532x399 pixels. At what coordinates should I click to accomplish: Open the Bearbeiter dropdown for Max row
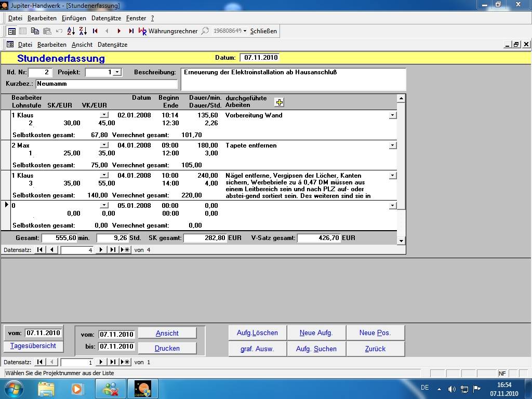[x=104, y=145]
